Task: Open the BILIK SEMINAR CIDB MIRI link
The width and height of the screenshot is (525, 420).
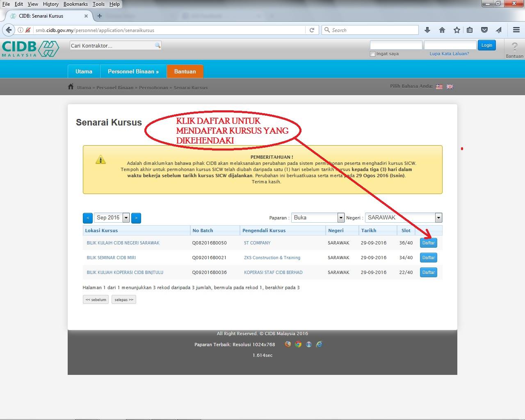Action: coord(111,258)
